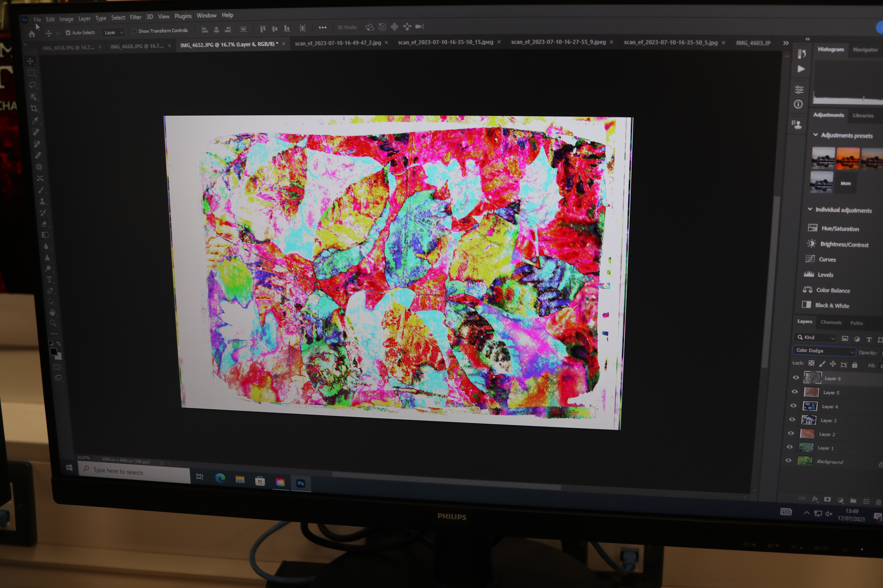Toggle the Auto-Select checkbox
Screen dimensions: 883x588
[68, 33]
